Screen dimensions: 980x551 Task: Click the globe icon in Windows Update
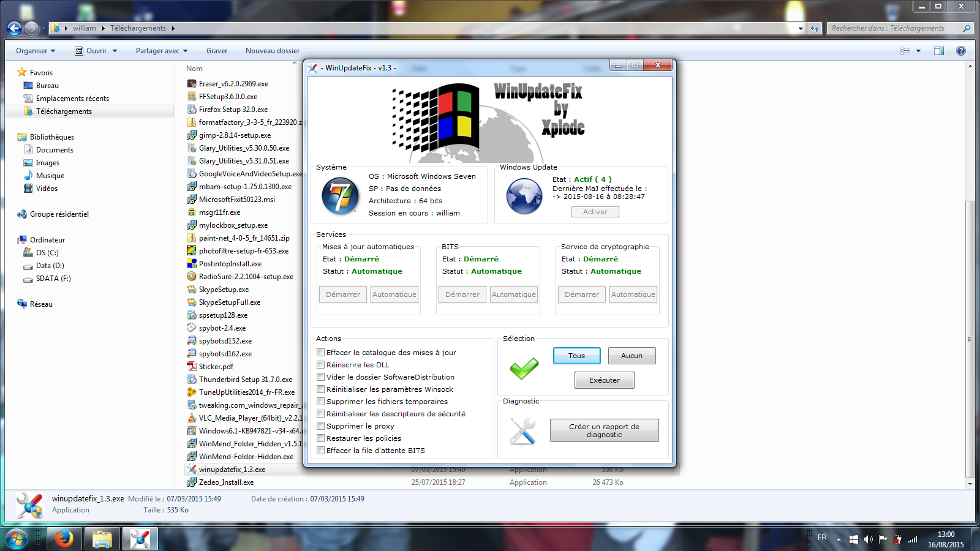(524, 196)
